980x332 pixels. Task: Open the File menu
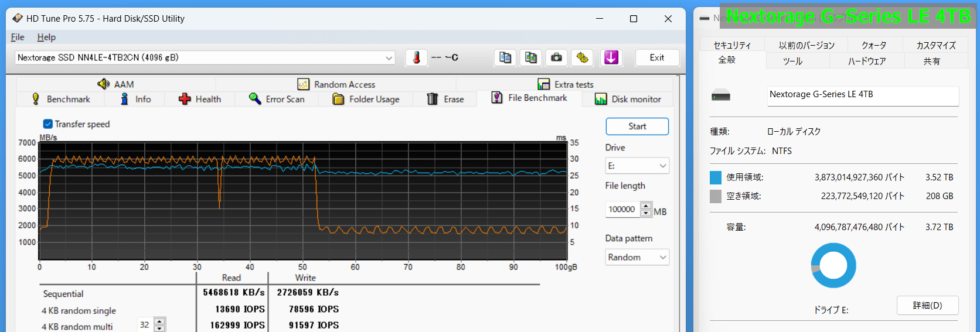(x=18, y=37)
